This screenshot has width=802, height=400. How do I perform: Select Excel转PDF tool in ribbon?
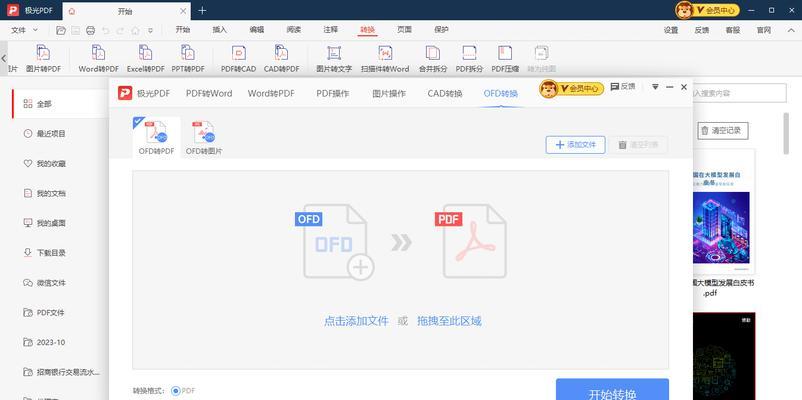(146, 59)
